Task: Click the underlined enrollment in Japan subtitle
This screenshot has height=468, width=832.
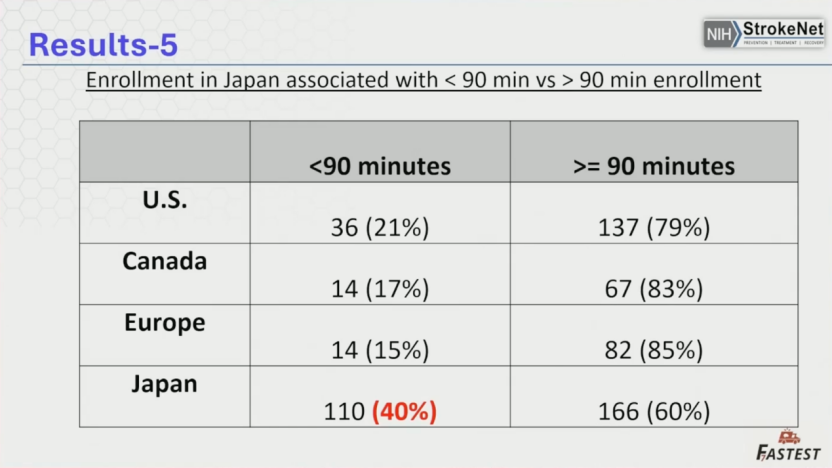Action: tap(423, 81)
